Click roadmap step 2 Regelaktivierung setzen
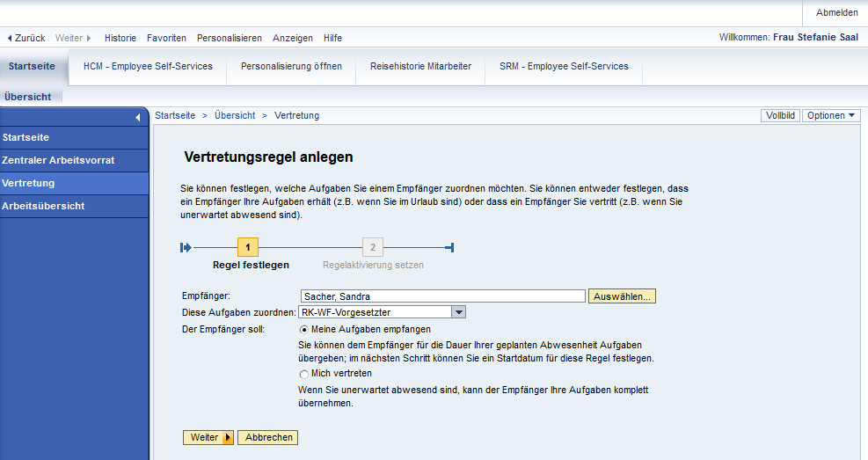This screenshot has width=868, height=460. [x=373, y=248]
